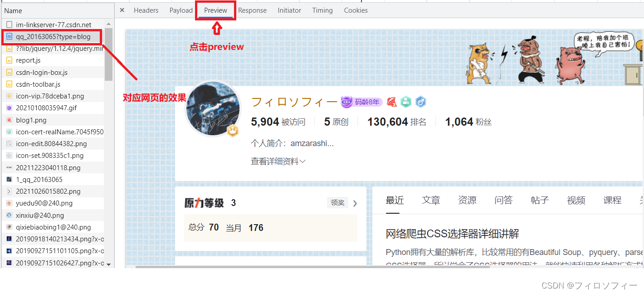Open the Cookies tab
Image resolution: width=644 pixels, height=294 pixels.
[x=356, y=10]
